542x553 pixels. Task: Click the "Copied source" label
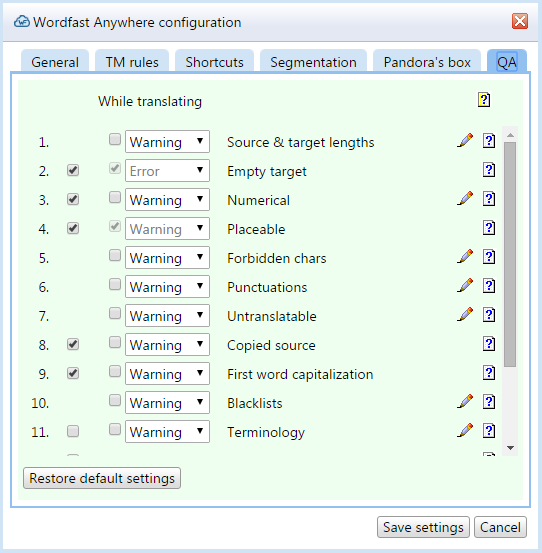tap(271, 345)
